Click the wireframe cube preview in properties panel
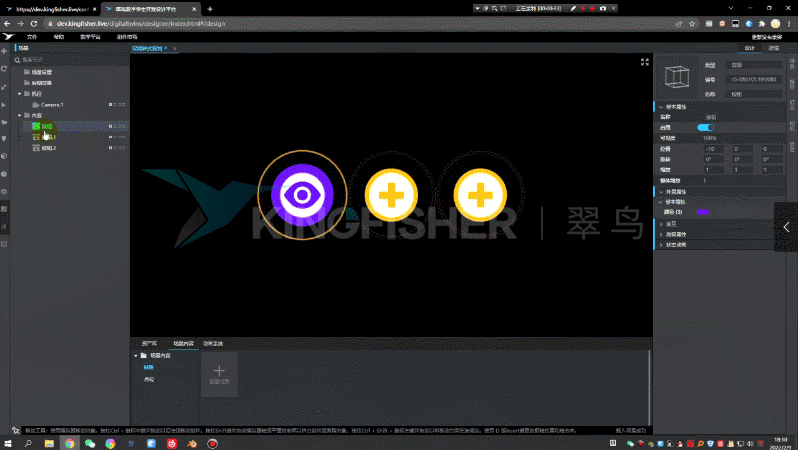The image size is (798, 450). point(676,77)
